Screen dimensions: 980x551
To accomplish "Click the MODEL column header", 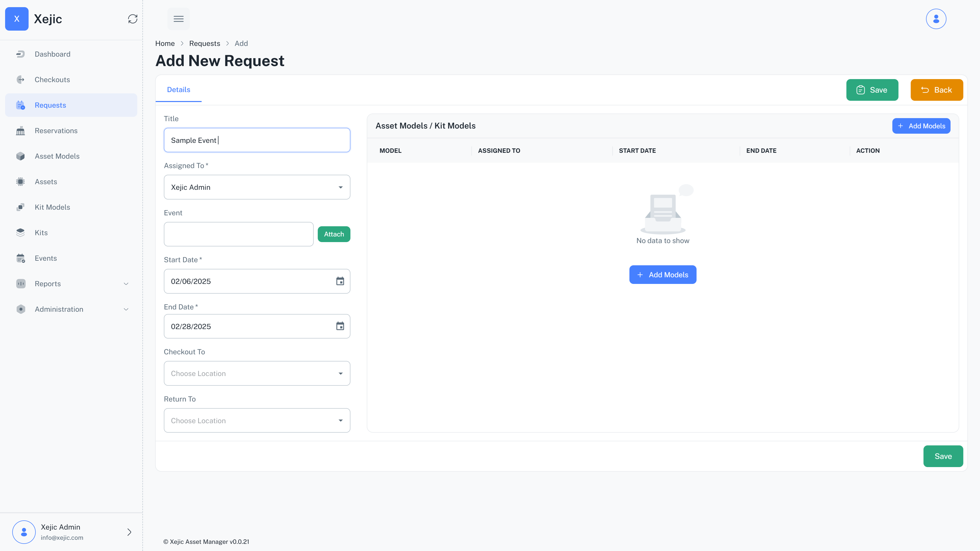I will point(390,151).
